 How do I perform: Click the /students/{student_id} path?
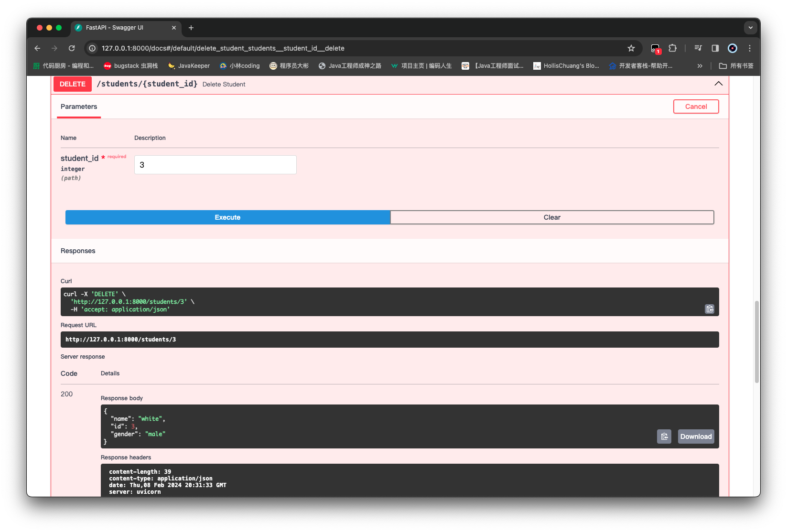pyautogui.click(x=147, y=84)
